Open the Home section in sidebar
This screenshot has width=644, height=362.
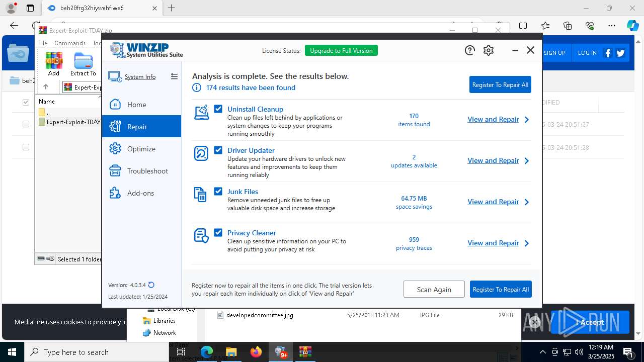(x=141, y=105)
